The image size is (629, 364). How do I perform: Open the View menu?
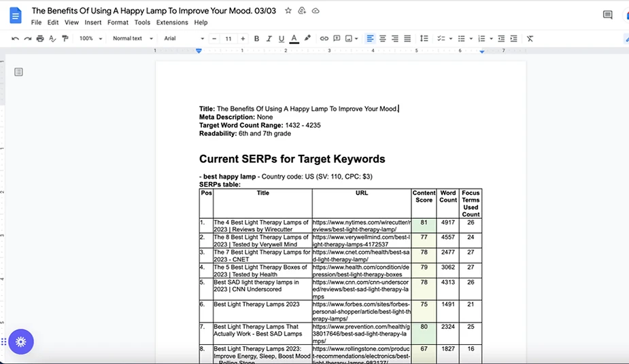pyautogui.click(x=71, y=22)
